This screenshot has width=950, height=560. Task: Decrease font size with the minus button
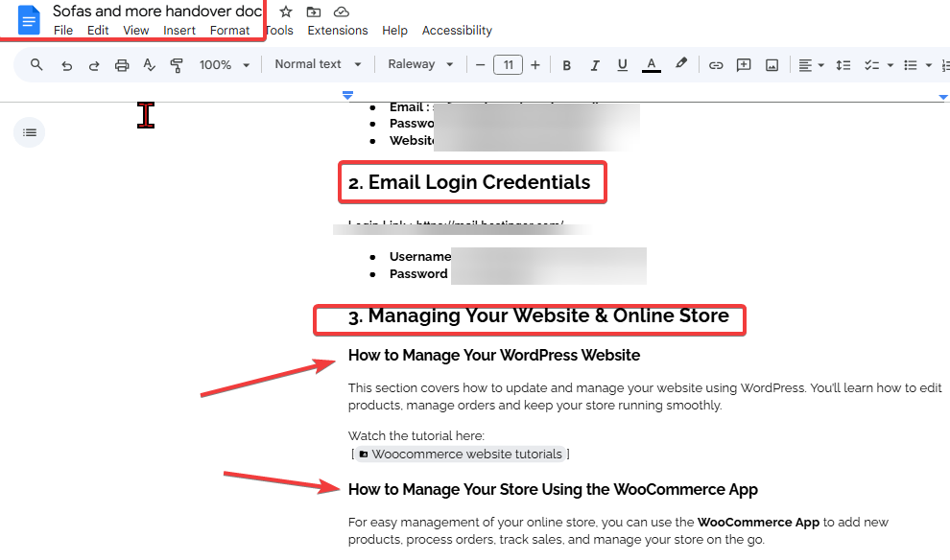click(481, 65)
